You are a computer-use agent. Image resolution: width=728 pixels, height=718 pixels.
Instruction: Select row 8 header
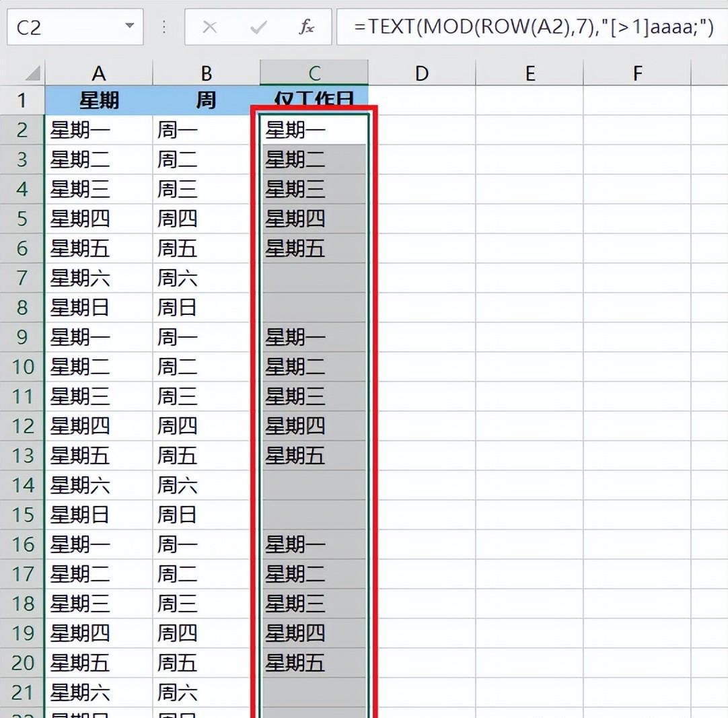coord(22,308)
